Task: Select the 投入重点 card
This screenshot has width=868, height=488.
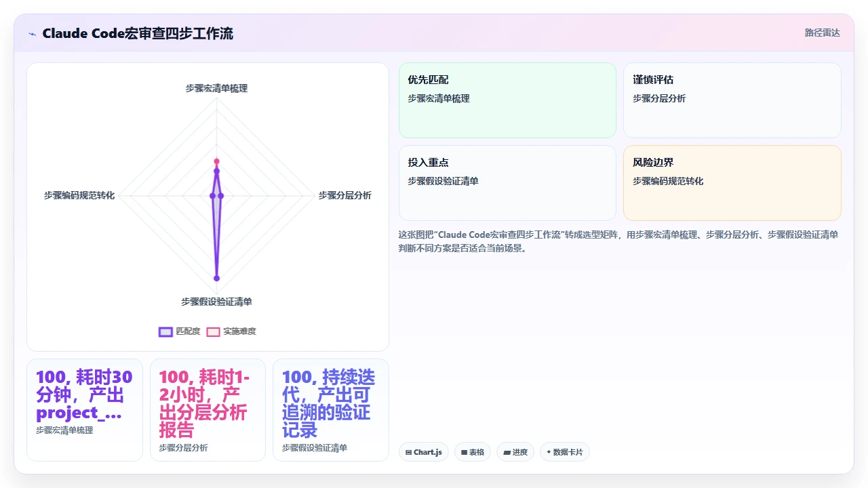Action: 507,183
